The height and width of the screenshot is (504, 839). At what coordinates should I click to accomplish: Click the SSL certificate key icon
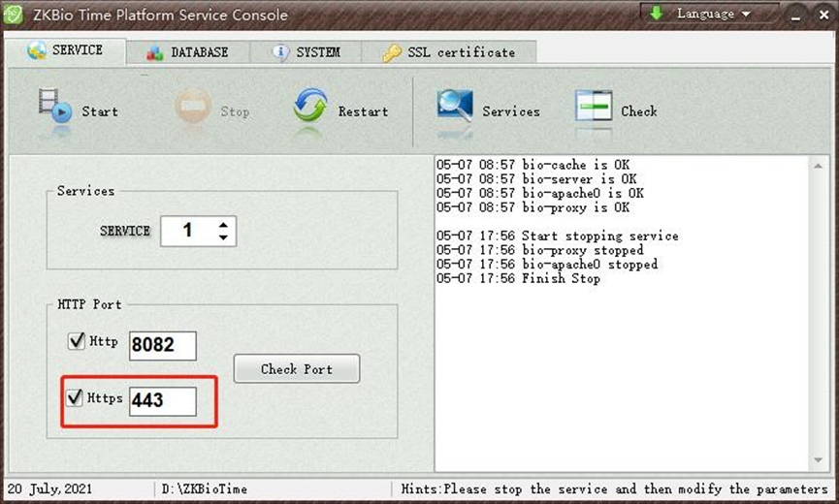[x=392, y=52]
